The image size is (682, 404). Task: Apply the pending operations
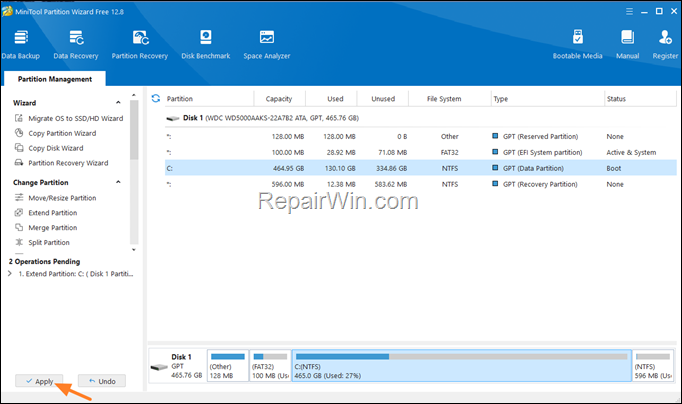(x=39, y=381)
